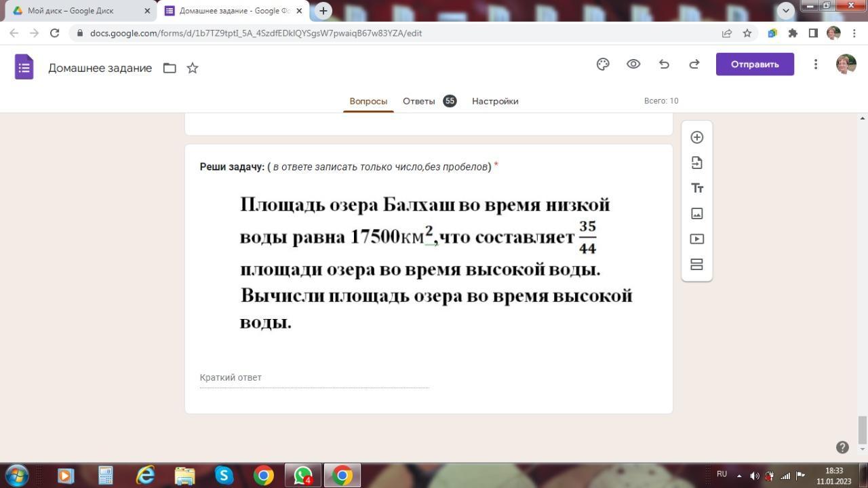Share this page from address bar
868x488 pixels.
point(727,33)
